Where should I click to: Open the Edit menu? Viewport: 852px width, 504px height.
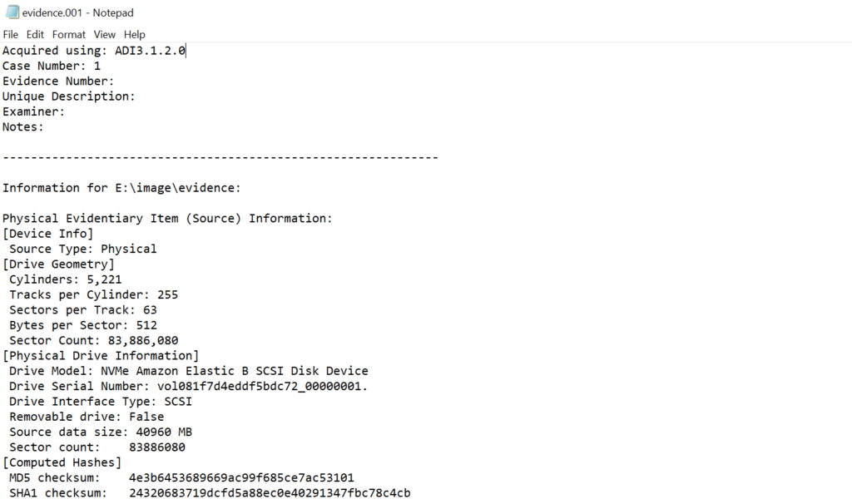click(x=35, y=34)
